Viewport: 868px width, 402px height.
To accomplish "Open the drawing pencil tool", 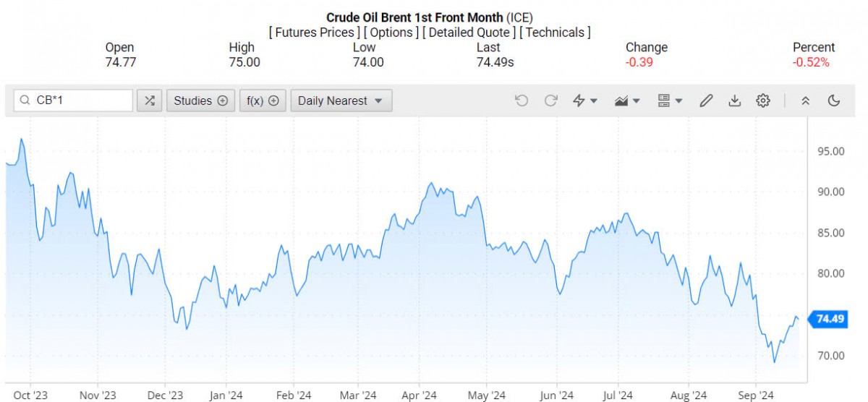I will (x=706, y=100).
